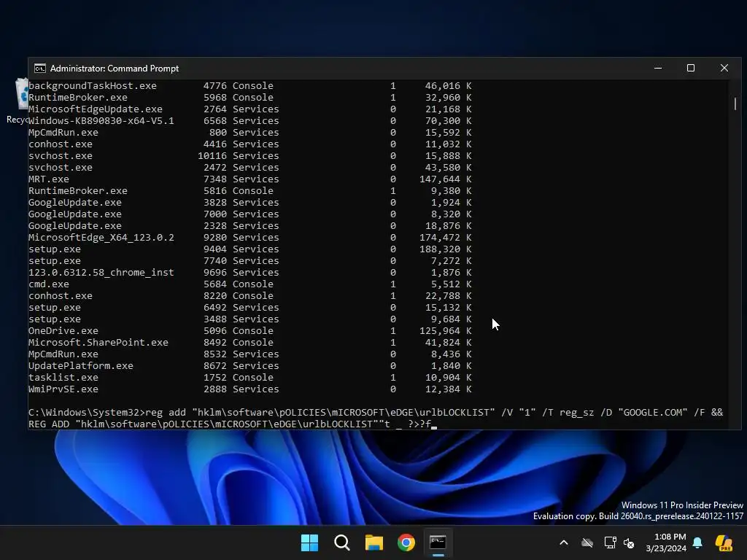The width and height of the screenshot is (747, 560).
Task: Show hidden system tray icons
Action: click(x=564, y=542)
